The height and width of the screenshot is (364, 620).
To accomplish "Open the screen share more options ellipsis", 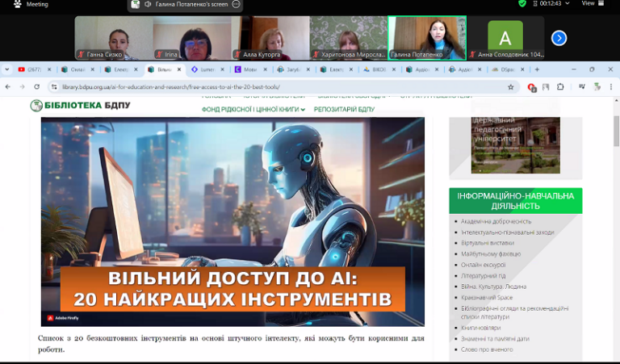I will point(236,4).
